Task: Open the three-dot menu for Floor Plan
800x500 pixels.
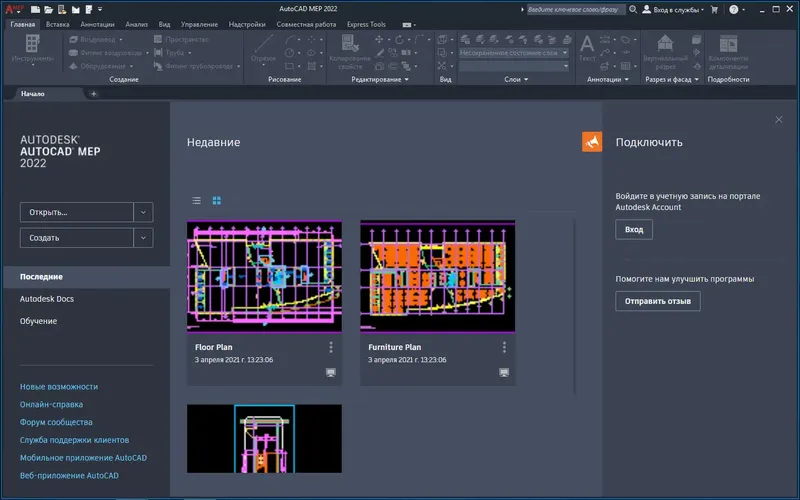Action: pyautogui.click(x=331, y=347)
